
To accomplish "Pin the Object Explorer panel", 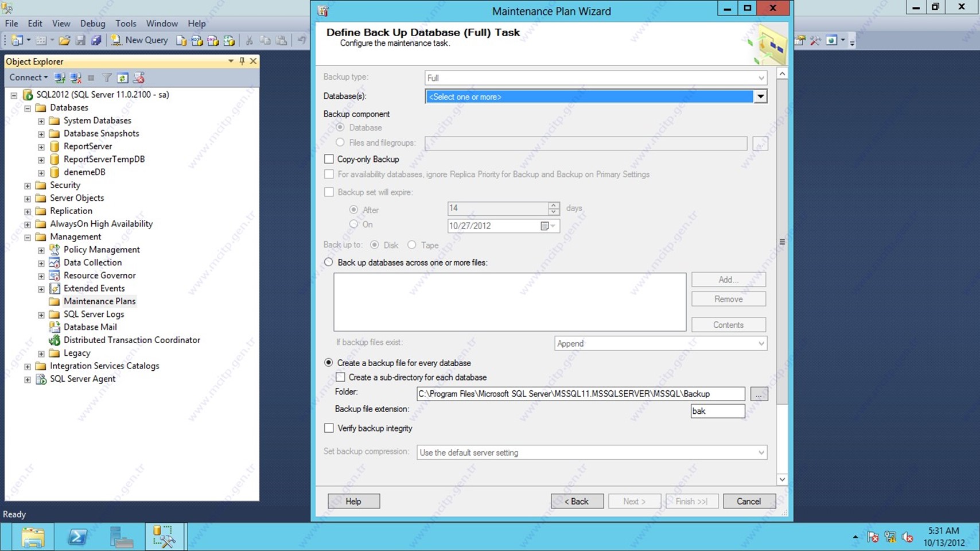I will (x=242, y=61).
